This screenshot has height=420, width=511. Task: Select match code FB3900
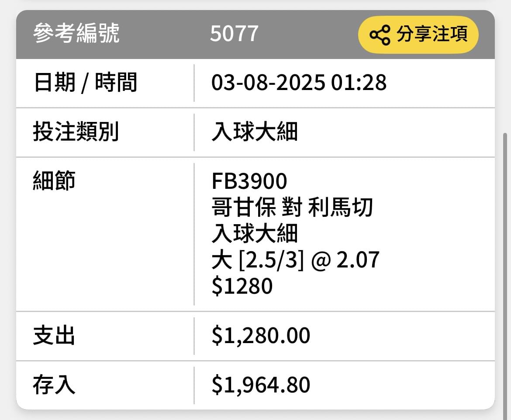coord(249,181)
